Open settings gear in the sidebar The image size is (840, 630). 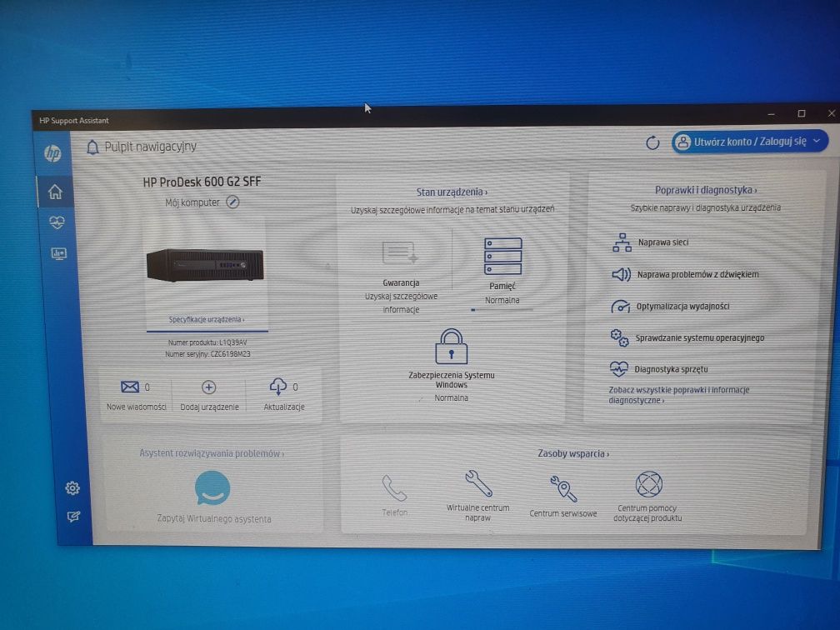click(72, 487)
